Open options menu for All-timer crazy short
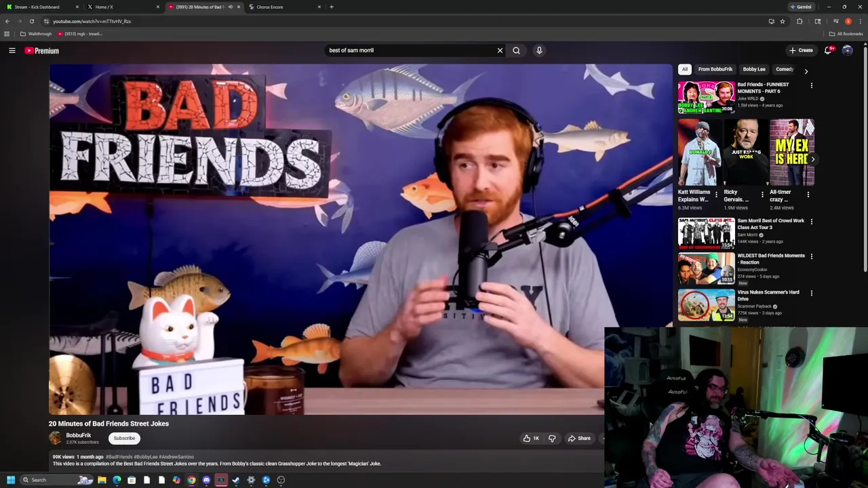This screenshot has width=868, height=488. (x=808, y=195)
